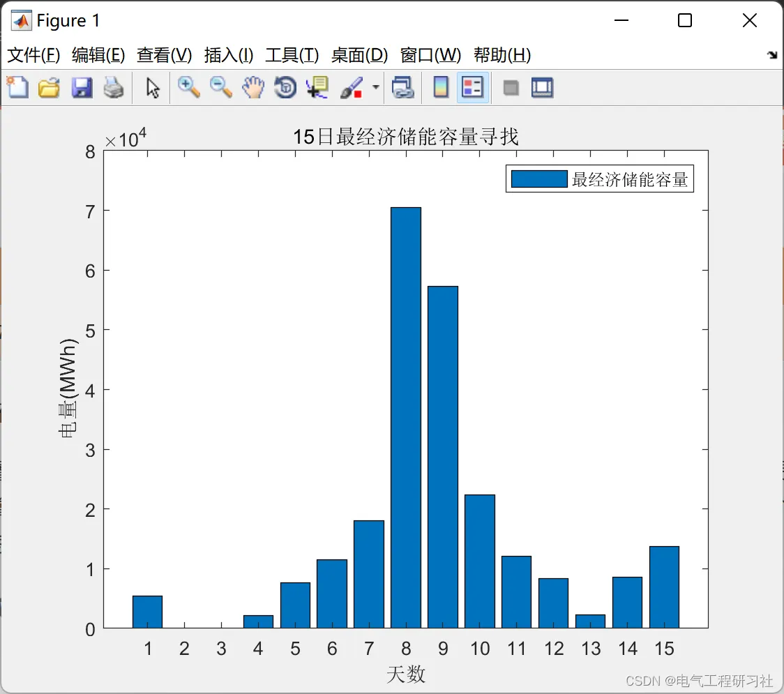Click the MATLAB logo in title bar
Screen dimensions: 784x694
(21, 20)
